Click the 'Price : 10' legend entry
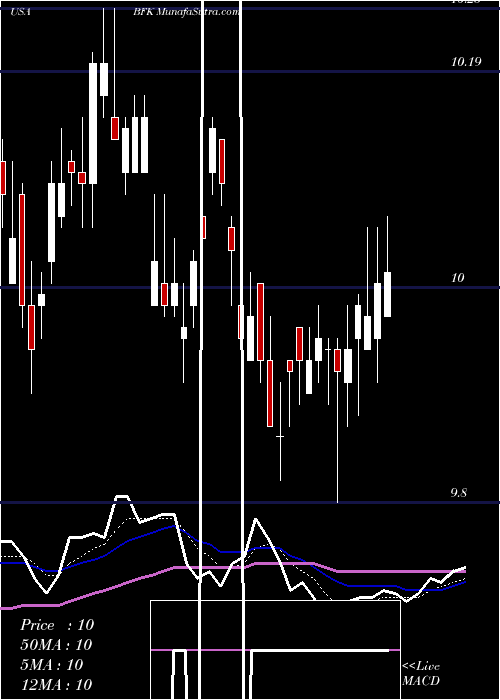Viewport: 500px width, 700px height. (57, 625)
